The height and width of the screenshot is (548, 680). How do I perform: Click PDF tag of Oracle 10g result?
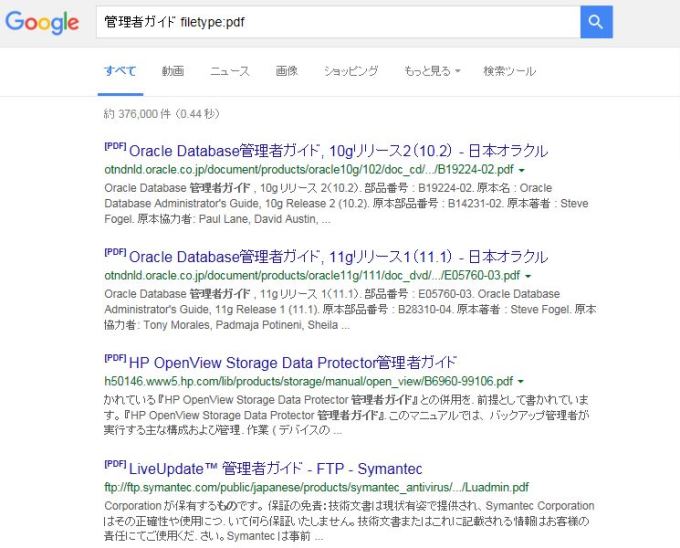pos(115,146)
